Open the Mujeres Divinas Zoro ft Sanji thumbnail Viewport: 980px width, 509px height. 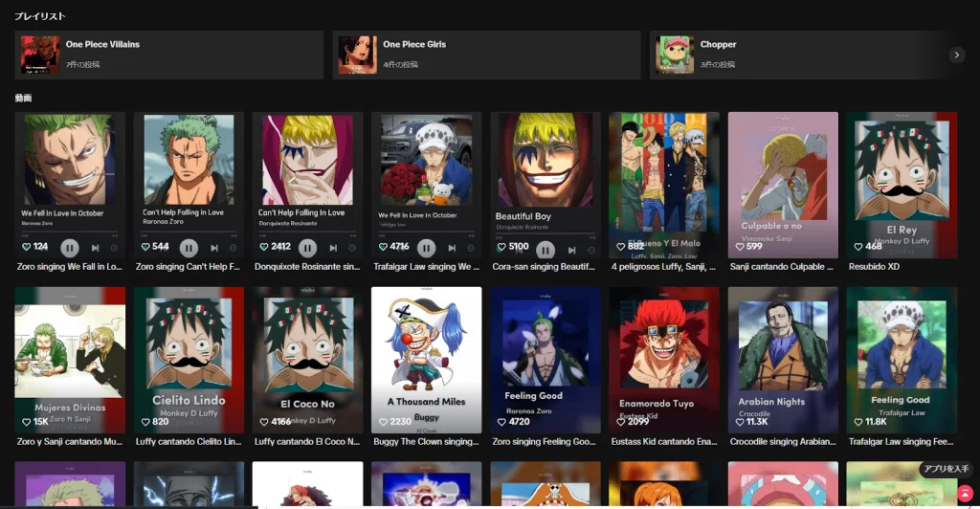click(69, 360)
